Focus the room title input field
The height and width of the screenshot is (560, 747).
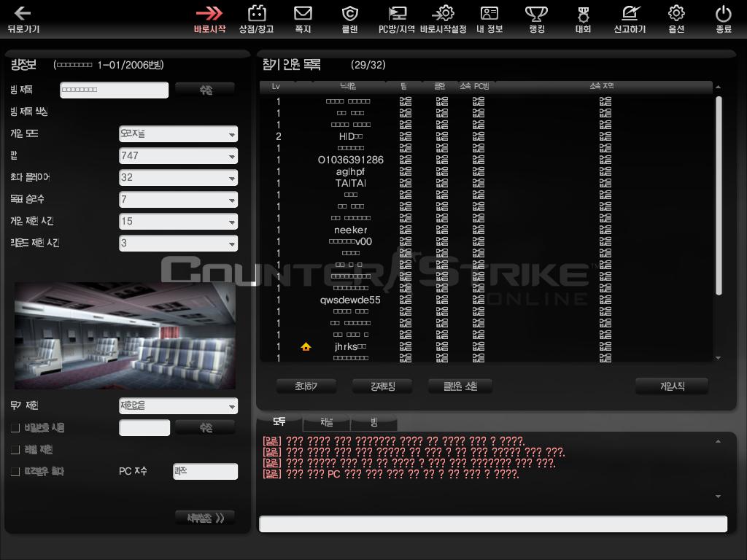point(115,90)
